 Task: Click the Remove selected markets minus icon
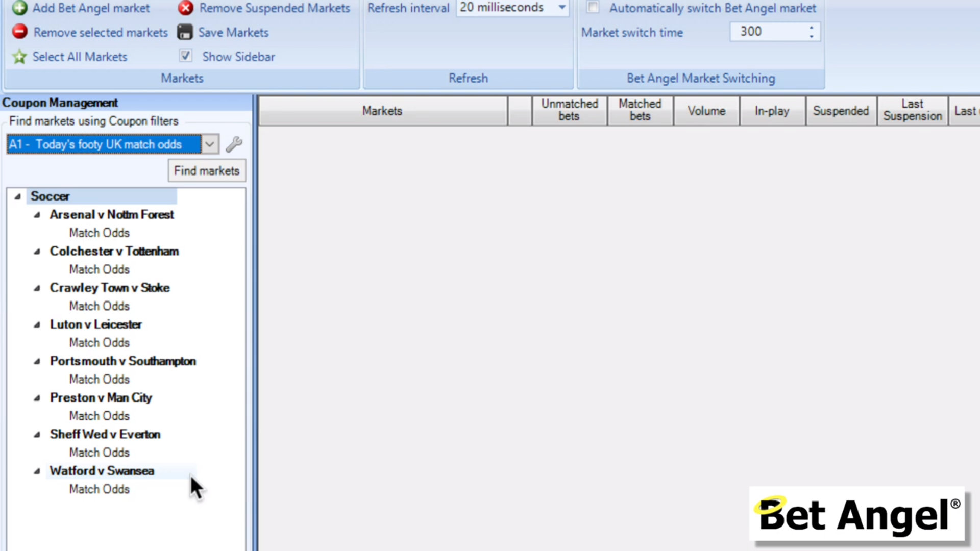[x=19, y=32]
